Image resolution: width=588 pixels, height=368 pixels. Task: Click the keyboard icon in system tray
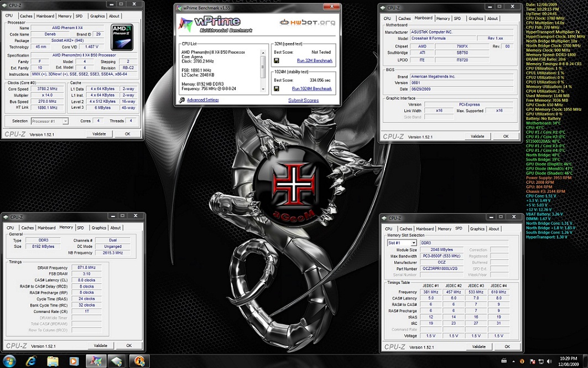504,361
